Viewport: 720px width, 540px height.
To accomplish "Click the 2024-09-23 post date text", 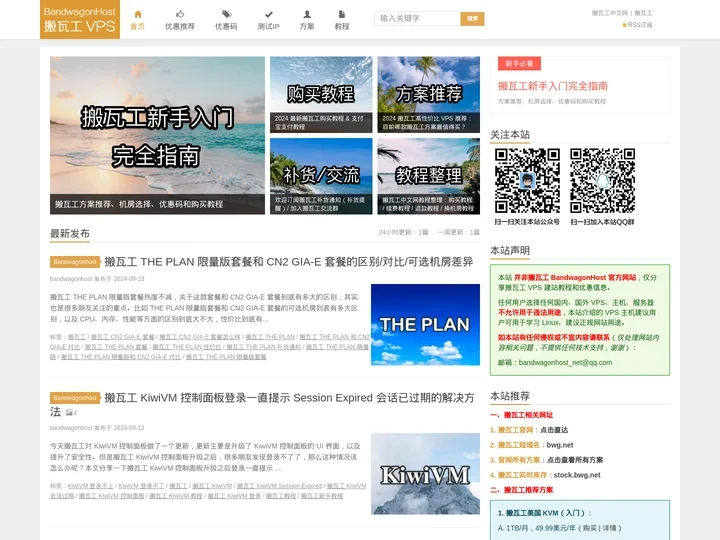I will [x=129, y=279].
